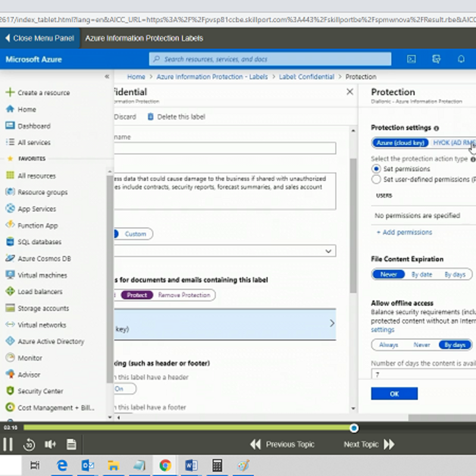Set File Content Expiration to Never
This screenshot has width=476, height=476.
pos(389,274)
